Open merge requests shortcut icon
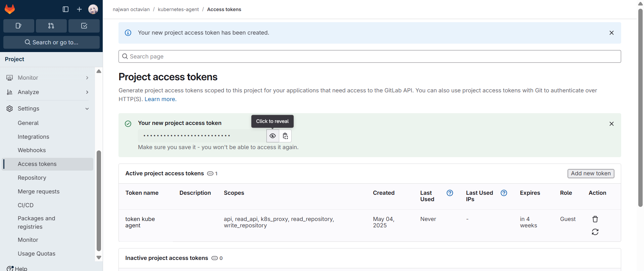This screenshot has width=644, height=271. (51, 26)
